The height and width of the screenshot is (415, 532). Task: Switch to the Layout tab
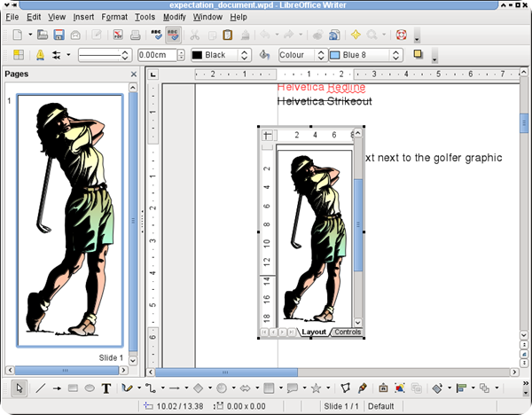tap(314, 333)
